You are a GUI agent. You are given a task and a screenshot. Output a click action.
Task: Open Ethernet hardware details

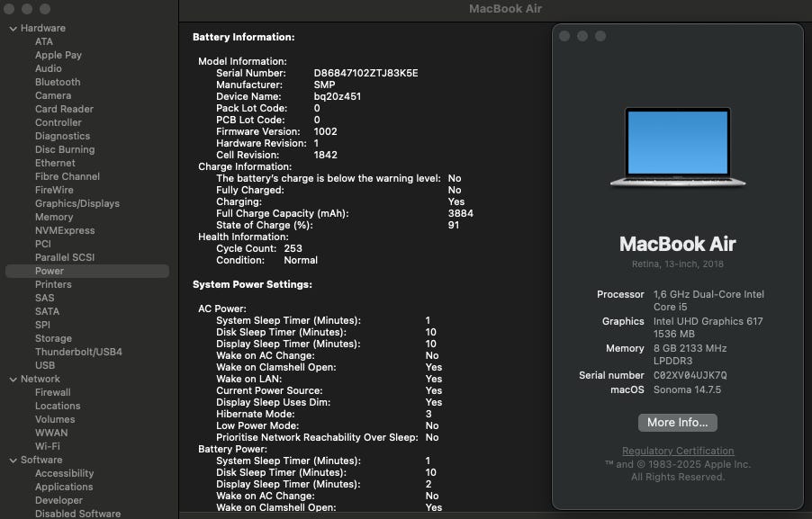55,163
